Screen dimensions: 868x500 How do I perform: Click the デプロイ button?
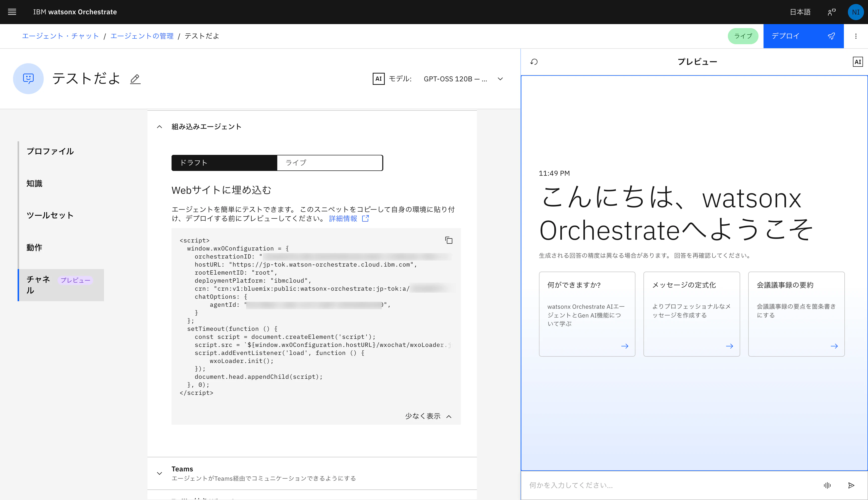[803, 36]
